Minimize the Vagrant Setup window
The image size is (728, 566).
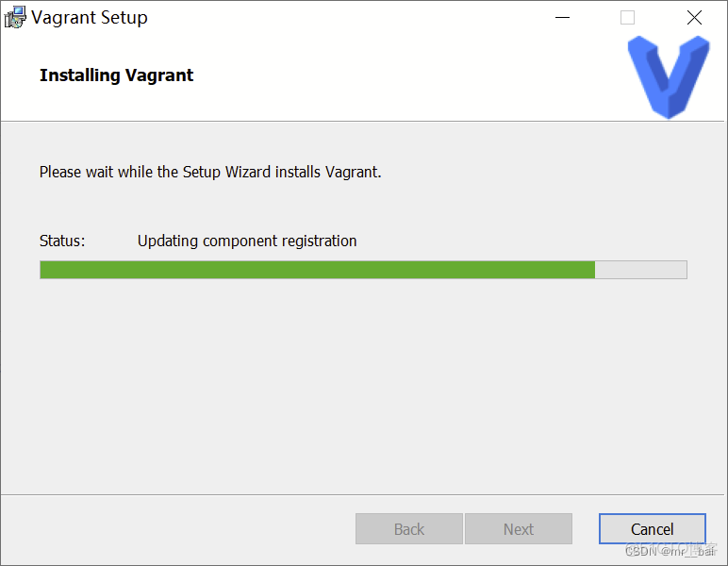[562, 18]
